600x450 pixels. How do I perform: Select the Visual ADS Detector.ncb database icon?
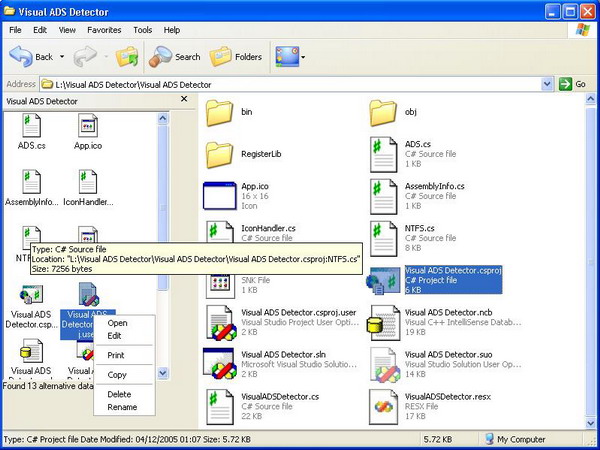click(x=383, y=323)
